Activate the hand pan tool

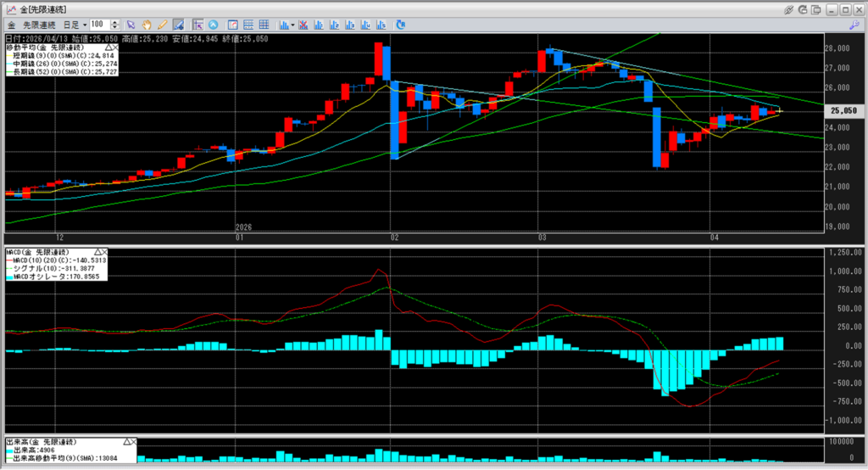pyautogui.click(x=147, y=25)
